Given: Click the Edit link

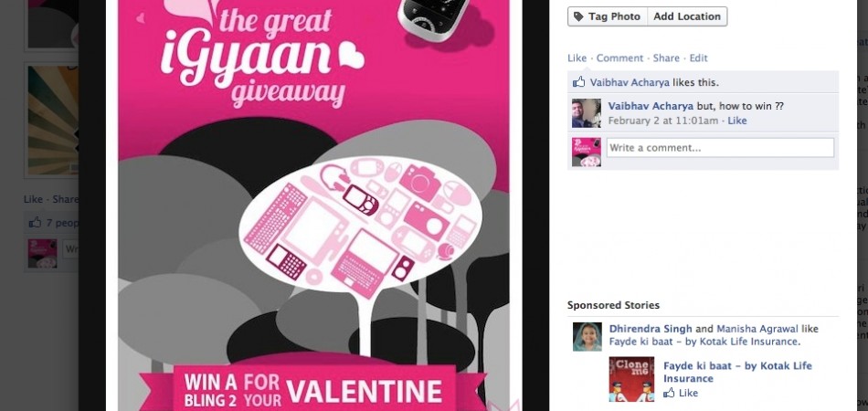Looking at the screenshot, I should tap(699, 58).
